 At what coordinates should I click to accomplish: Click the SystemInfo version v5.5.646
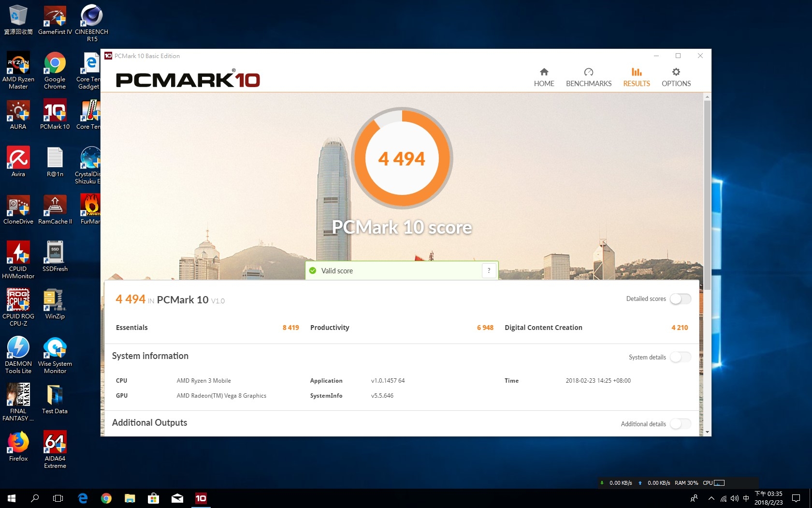click(382, 396)
